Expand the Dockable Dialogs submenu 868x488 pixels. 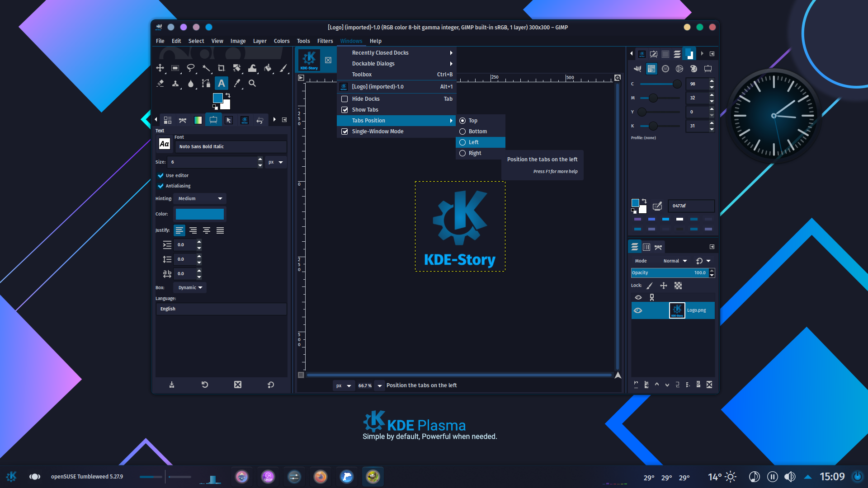click(396, 64)
